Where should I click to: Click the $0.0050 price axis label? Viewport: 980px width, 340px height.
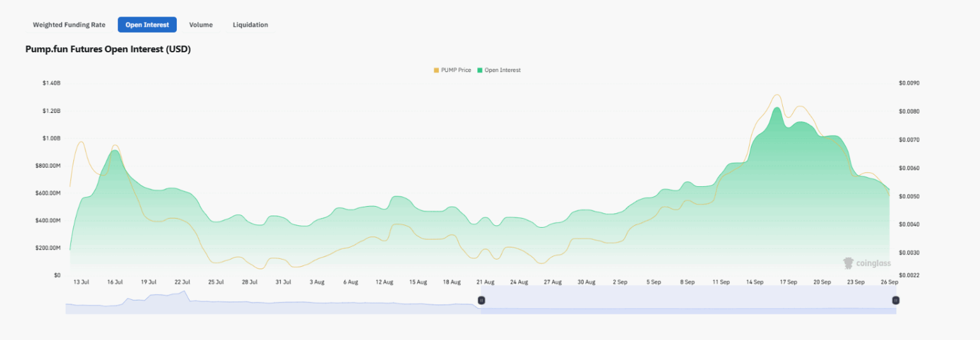909,196
